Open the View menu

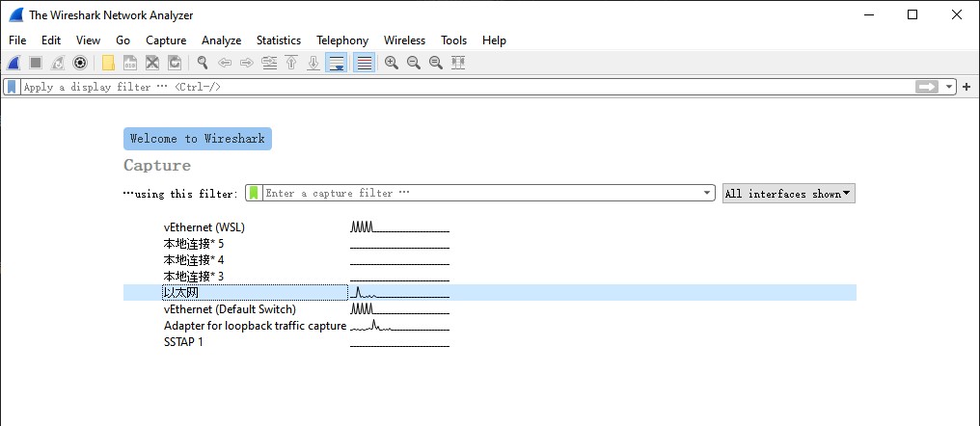coord(88,40)
